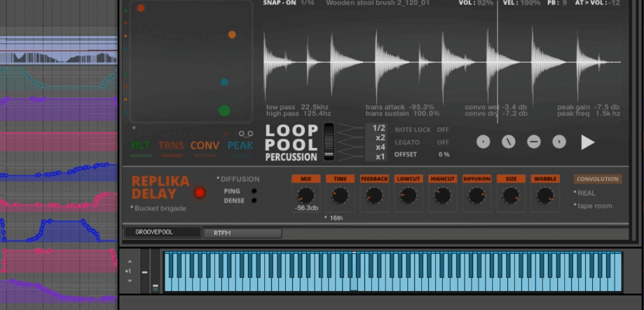Open the RTFM tab
Viewport: 644px width, 310px height.
(x=242, y=233)
